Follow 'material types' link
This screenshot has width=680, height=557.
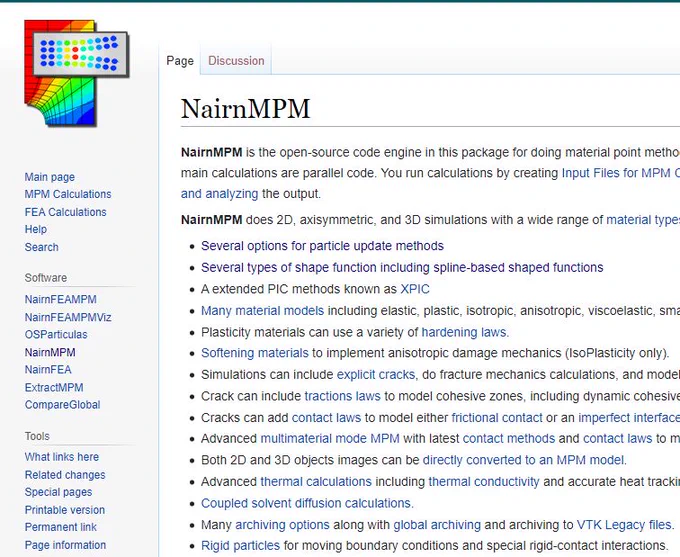pos(643,220)
